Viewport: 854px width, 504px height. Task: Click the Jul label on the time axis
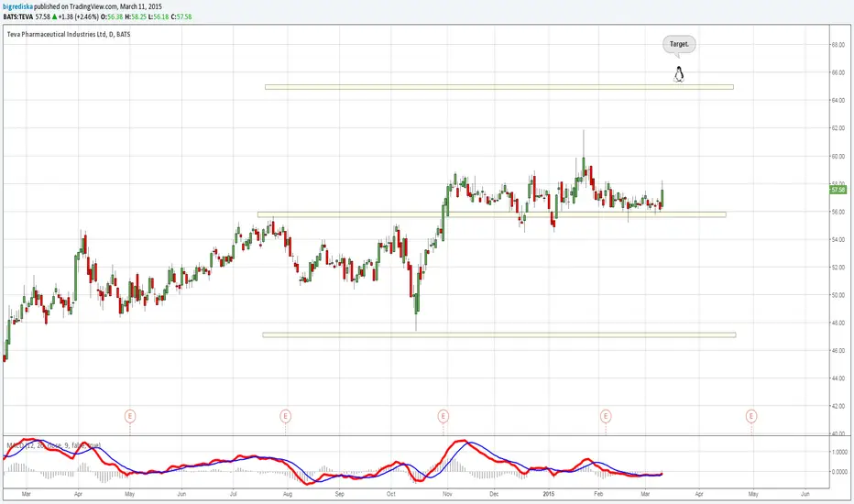point(233,494)
